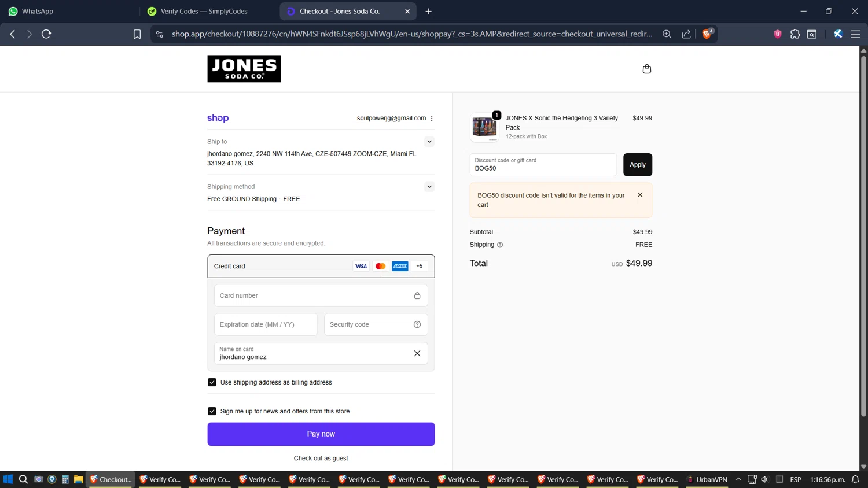Open account options next to email
Image resolution: width=868 pixels, height=488 pixels.
pyautogui.click(x=432, y=118)
